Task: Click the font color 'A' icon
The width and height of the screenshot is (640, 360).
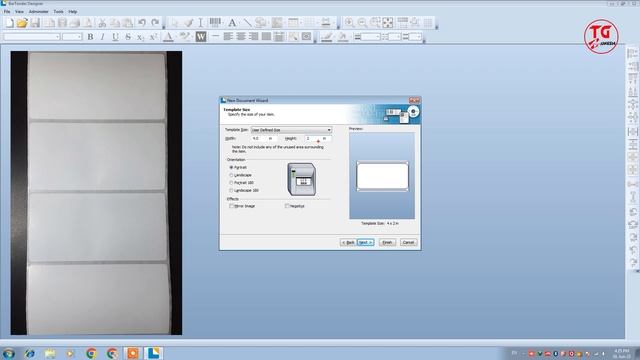Action: tap(168, 37)
